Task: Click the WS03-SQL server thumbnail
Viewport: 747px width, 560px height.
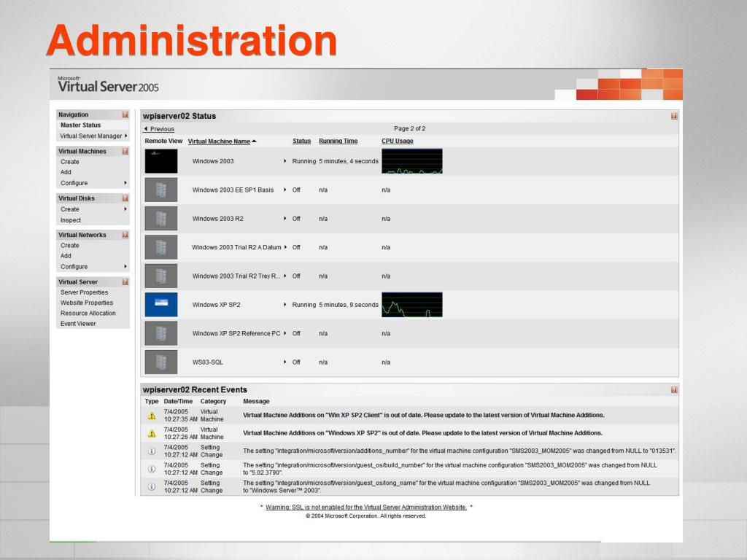Action: (161, 362)
